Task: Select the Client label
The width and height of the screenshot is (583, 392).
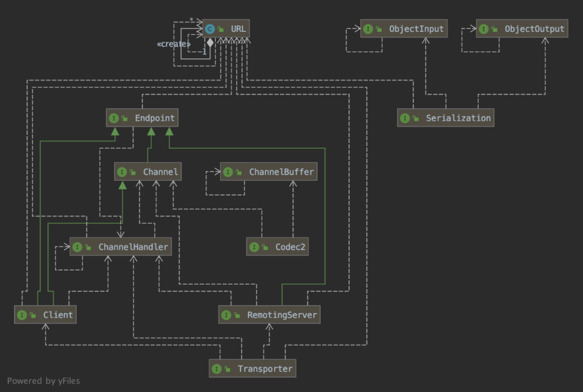Action: (58, 315)
